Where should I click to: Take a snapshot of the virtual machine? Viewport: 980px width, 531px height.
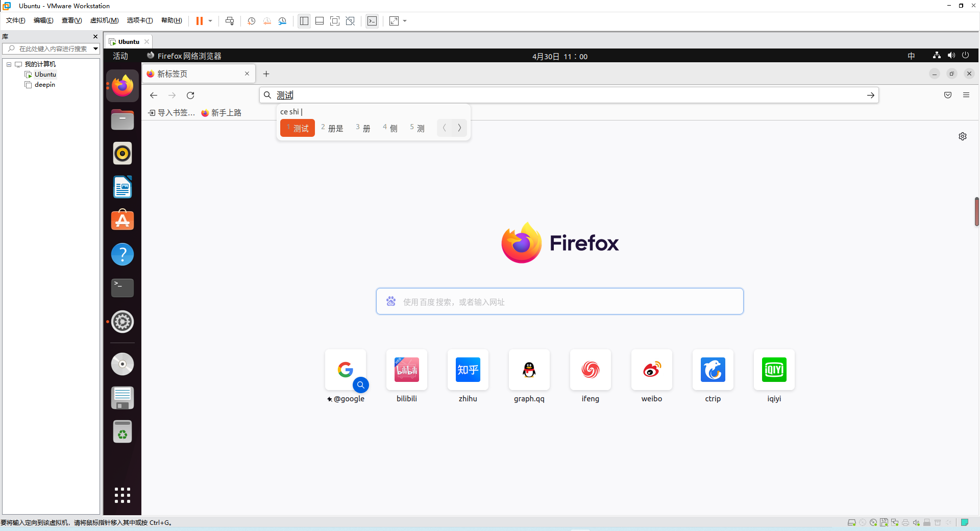252,21
